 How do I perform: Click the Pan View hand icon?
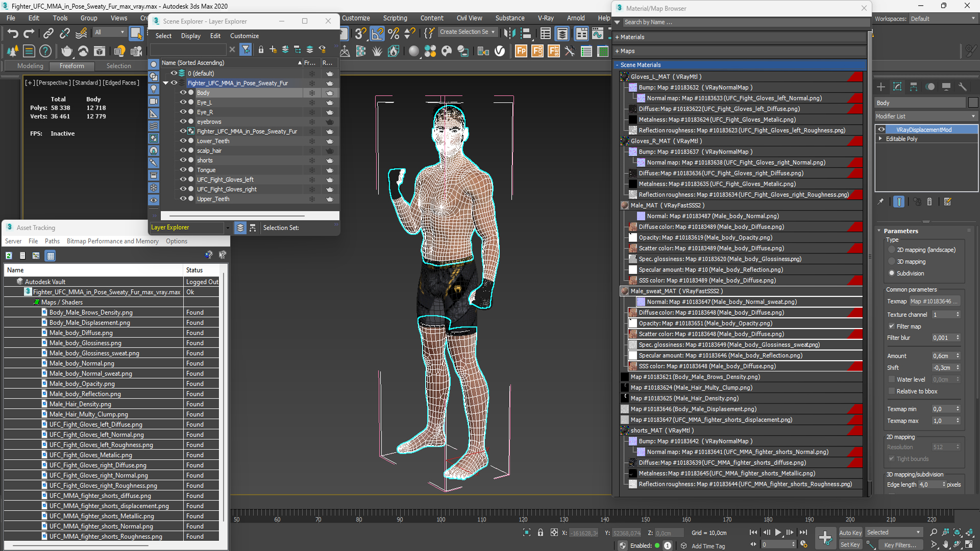[946, 545]
